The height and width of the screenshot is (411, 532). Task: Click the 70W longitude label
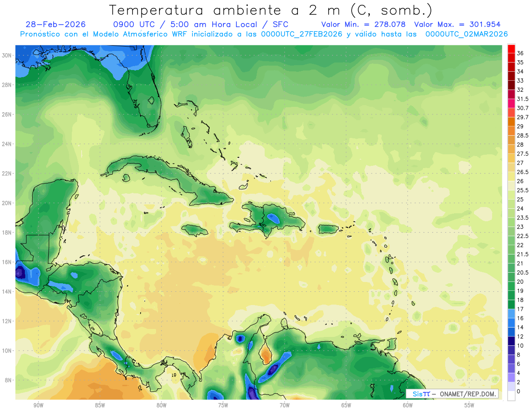tap(285, 405)
